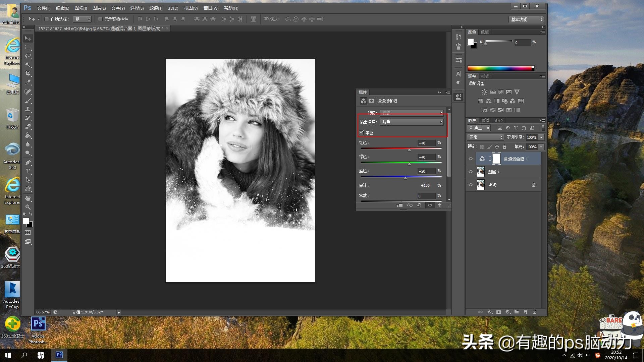The height and width of the screenshot is (362, 644).
Task: Add a Curves adjustment
Action: (x=500, y=92)
